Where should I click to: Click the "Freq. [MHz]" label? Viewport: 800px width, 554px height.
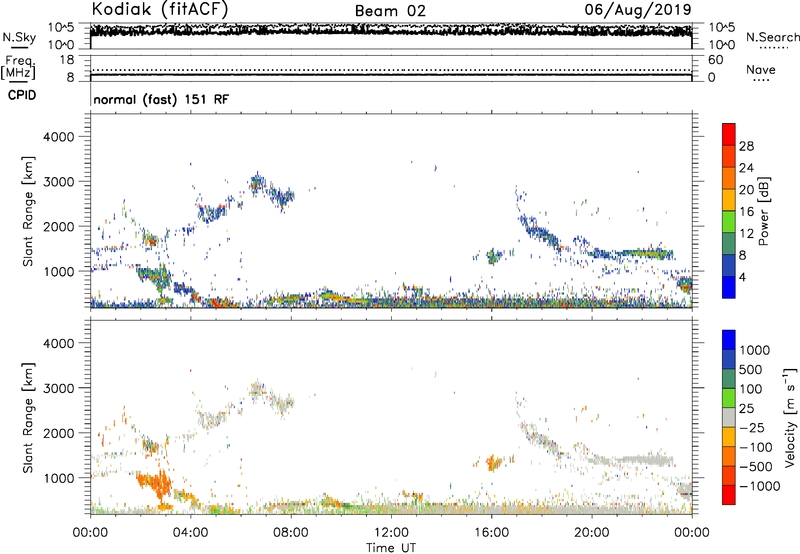point(18,68)
